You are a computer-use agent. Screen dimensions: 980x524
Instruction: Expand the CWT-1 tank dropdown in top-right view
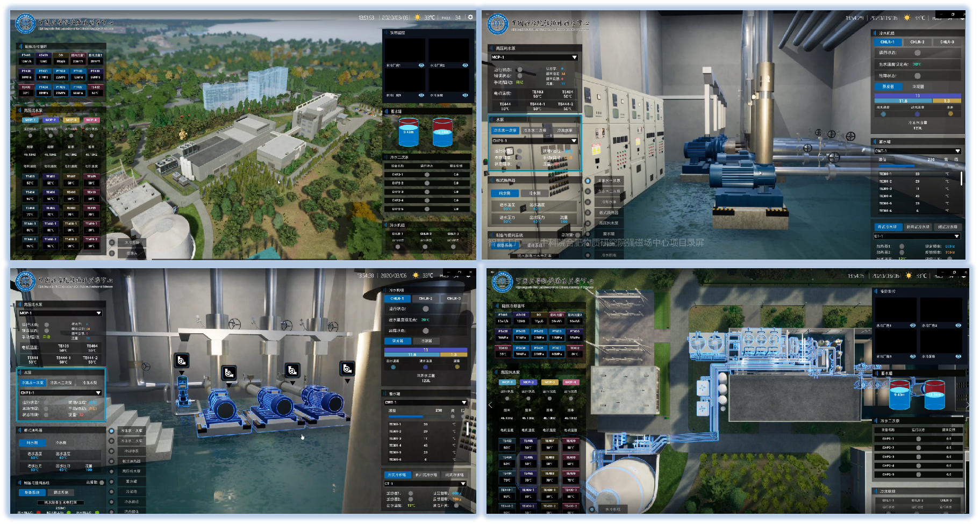(957, 151)
